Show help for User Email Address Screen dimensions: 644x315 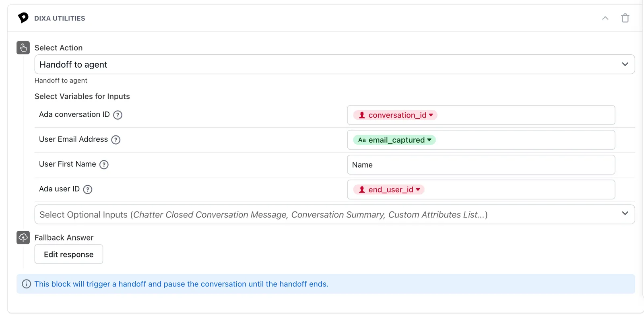[116, 140]
